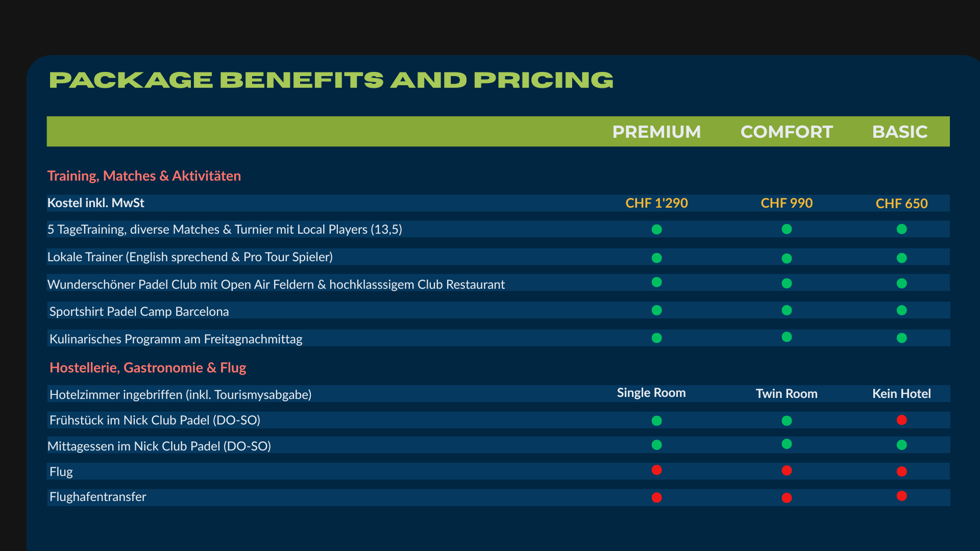The image size is (980, 551).
Task: Click the COMFORT column header
Action: [x=787, y=132]
